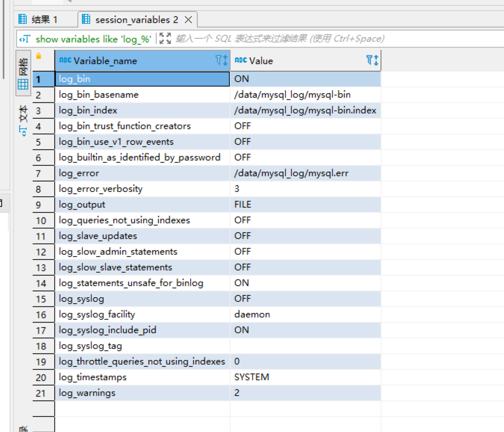504x432 pixels.
Task: Select the log_syslog cell
Action: pyautogui.click(x=142, y=299)
